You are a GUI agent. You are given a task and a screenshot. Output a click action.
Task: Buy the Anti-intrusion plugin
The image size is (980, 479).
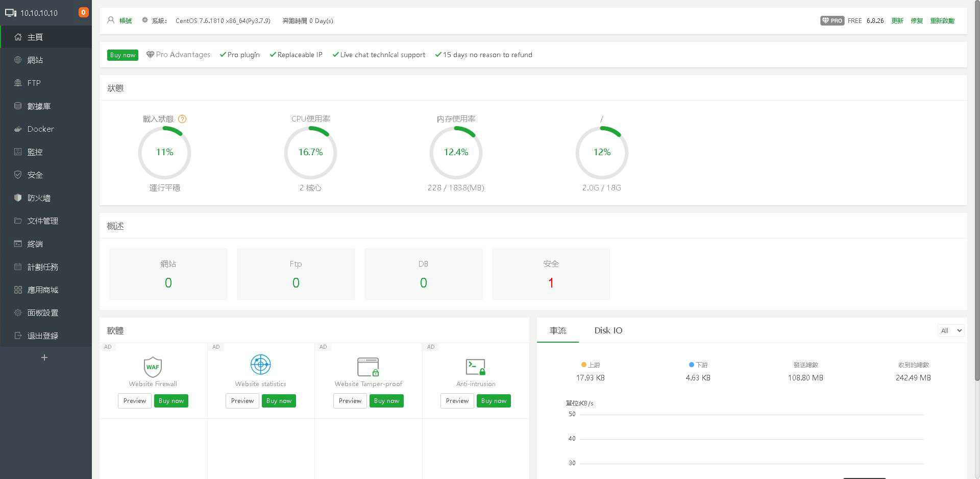point(494,401)
